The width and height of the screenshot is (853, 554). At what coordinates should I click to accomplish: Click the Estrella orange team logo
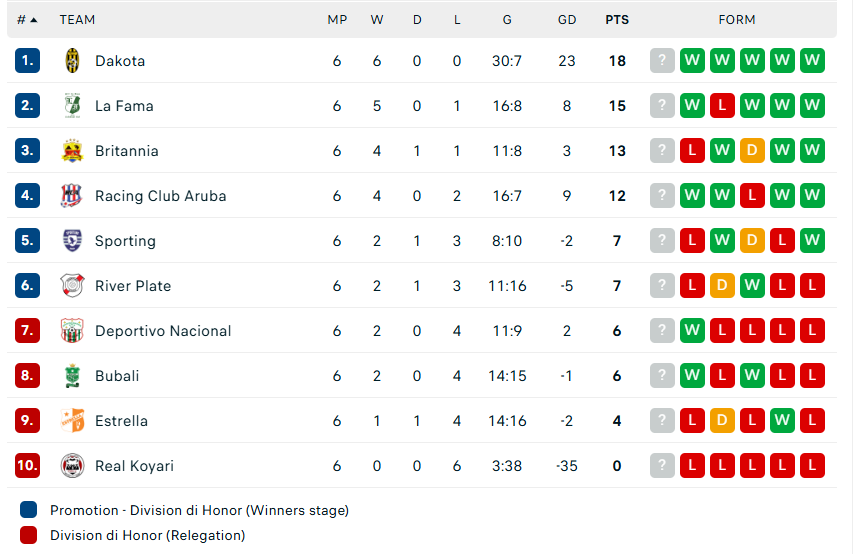click(72, 421)
